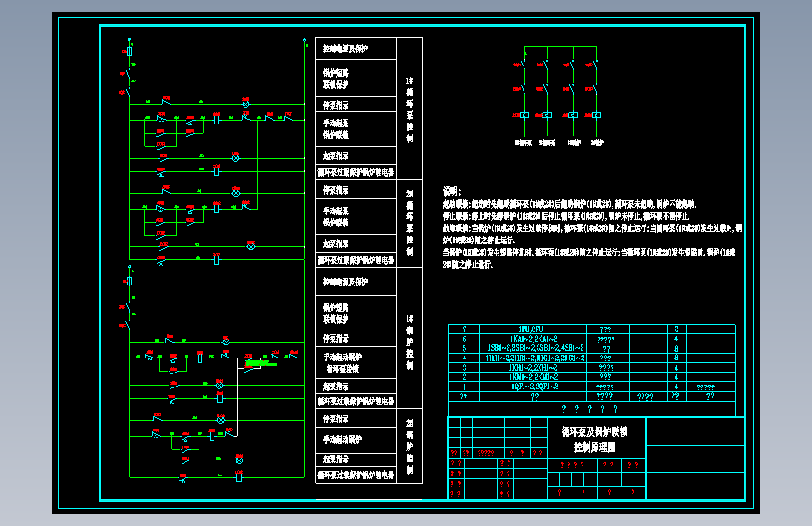Select parts table cell 1FU,2FU
812x526 pixels.
click(x=532, y=329)
